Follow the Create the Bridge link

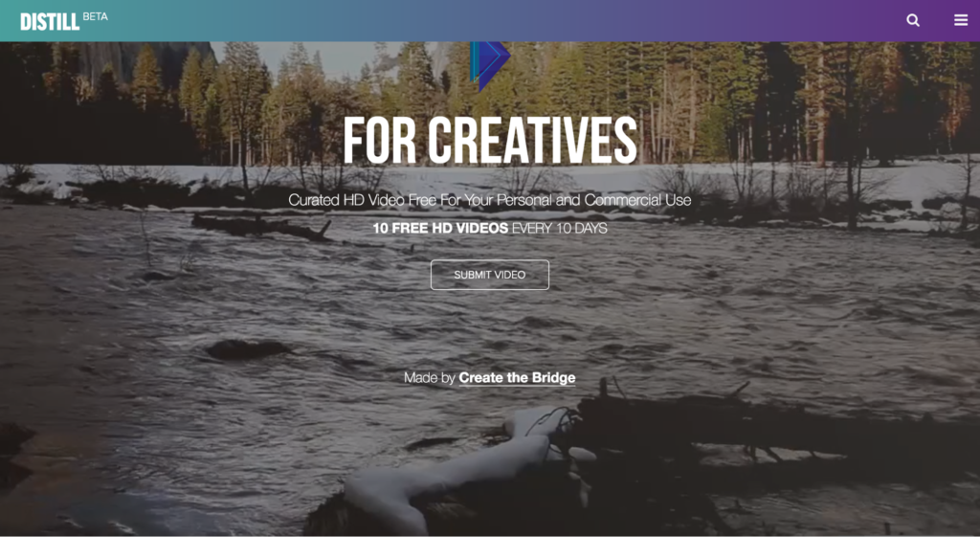(517, 377)
